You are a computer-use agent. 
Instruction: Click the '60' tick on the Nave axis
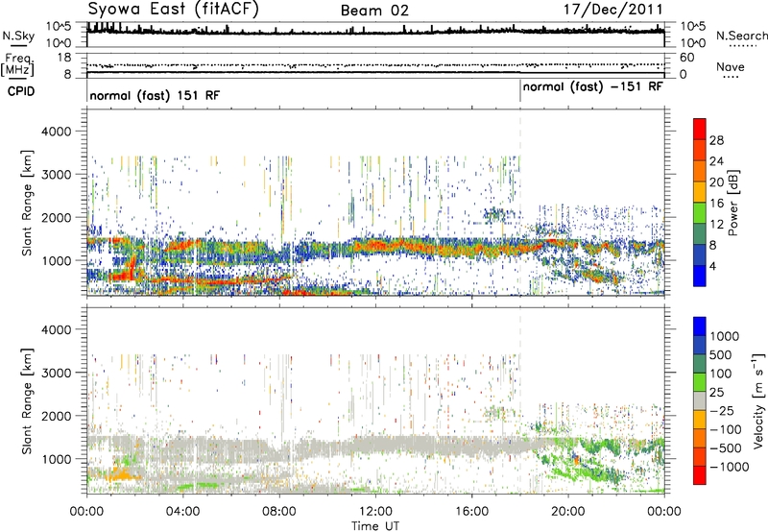pyautogui.click(x=686, y=58)
